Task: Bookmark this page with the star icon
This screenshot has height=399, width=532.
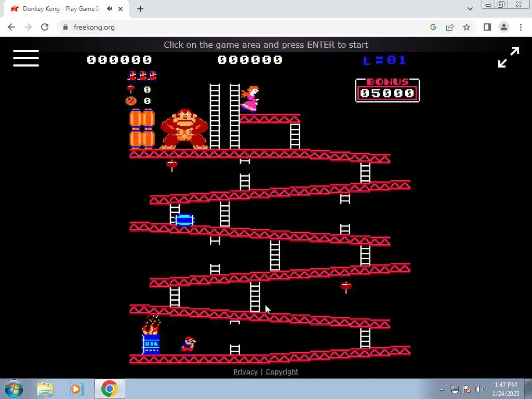Action: pos(467,27)
